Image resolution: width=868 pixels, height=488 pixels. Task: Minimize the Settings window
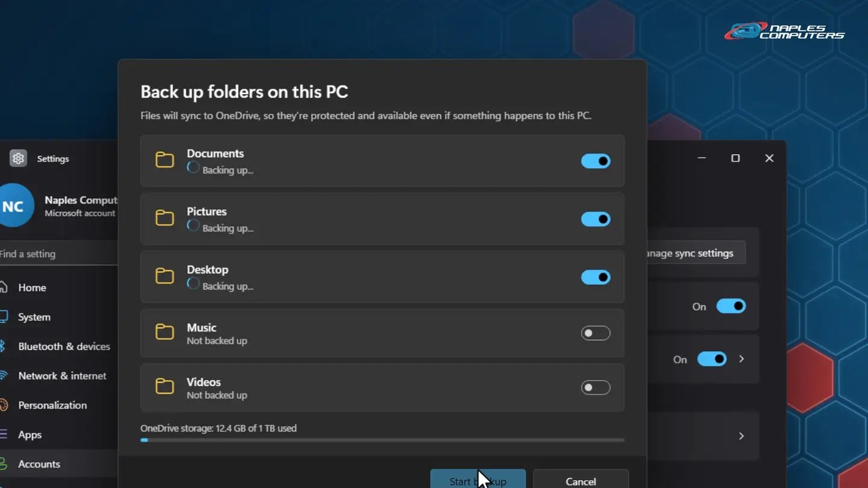[x=702, y=158]
